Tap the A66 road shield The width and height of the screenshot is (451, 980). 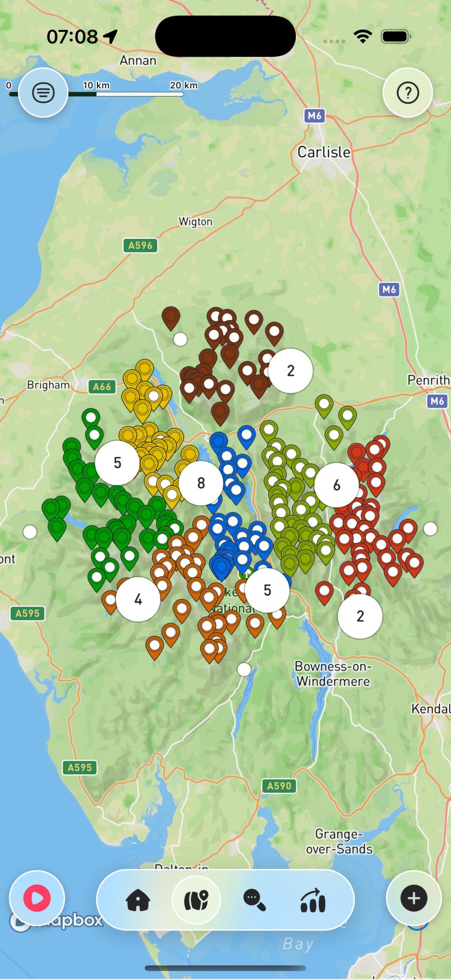coord(102,386)
